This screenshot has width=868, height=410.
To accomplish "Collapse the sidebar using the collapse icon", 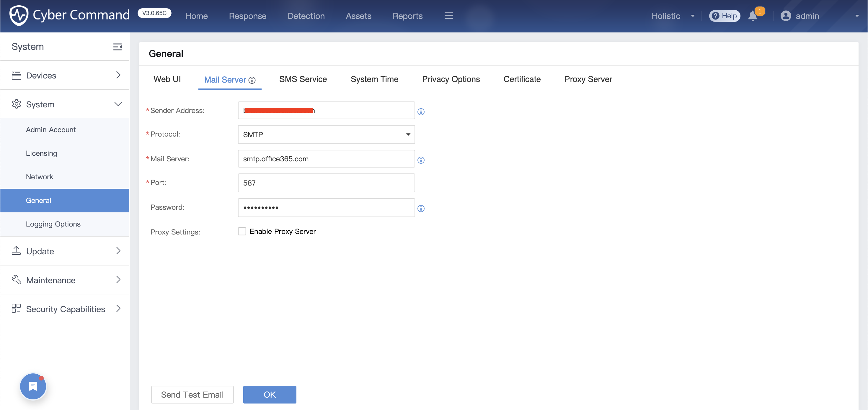I will click(x=117, y=47).
